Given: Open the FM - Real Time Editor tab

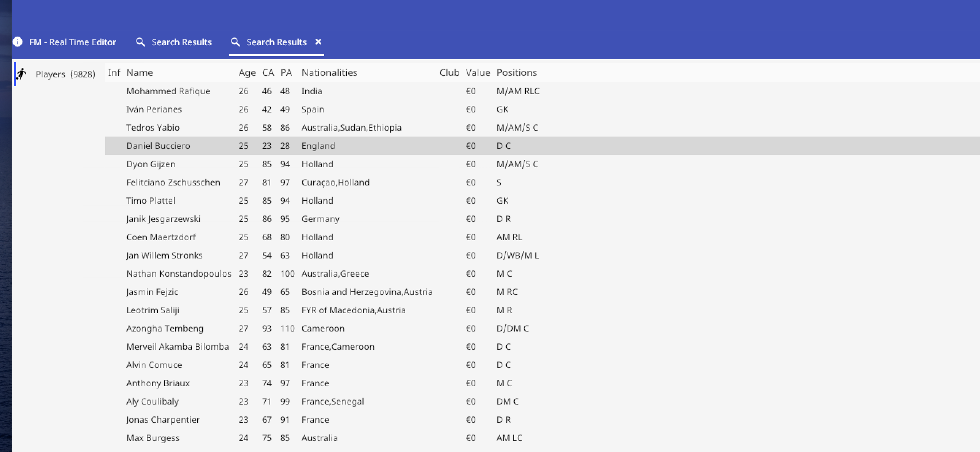Looking at the screenshot, I should coord(72,42).
